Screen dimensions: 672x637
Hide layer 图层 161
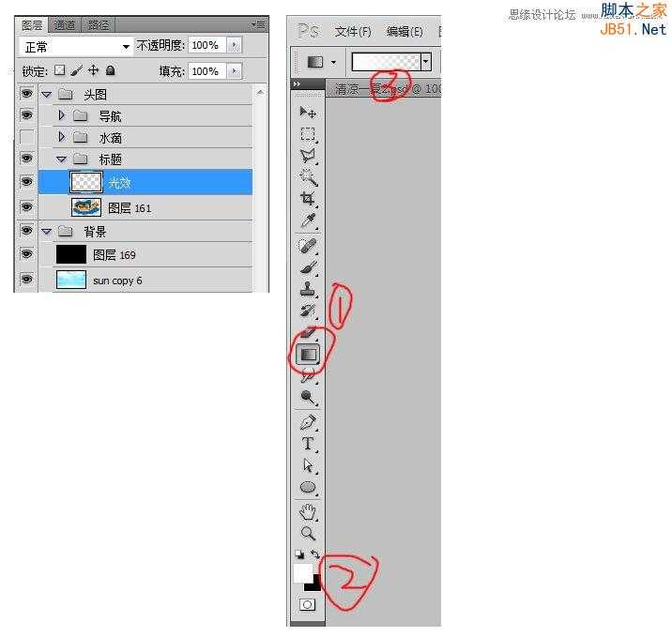tap(26, 207)
